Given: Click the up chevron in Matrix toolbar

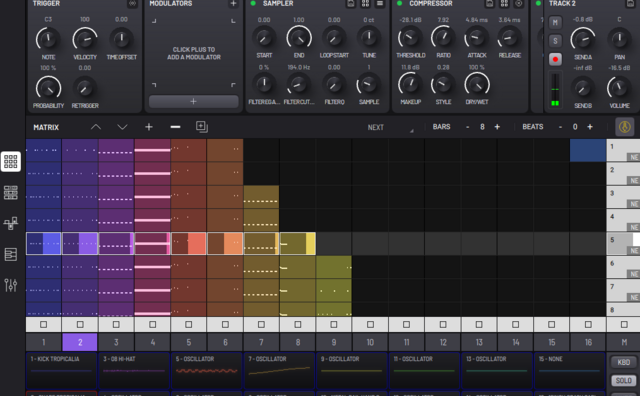Looking at the screenshot, I should pyautogui.click(x=96, y=127).
